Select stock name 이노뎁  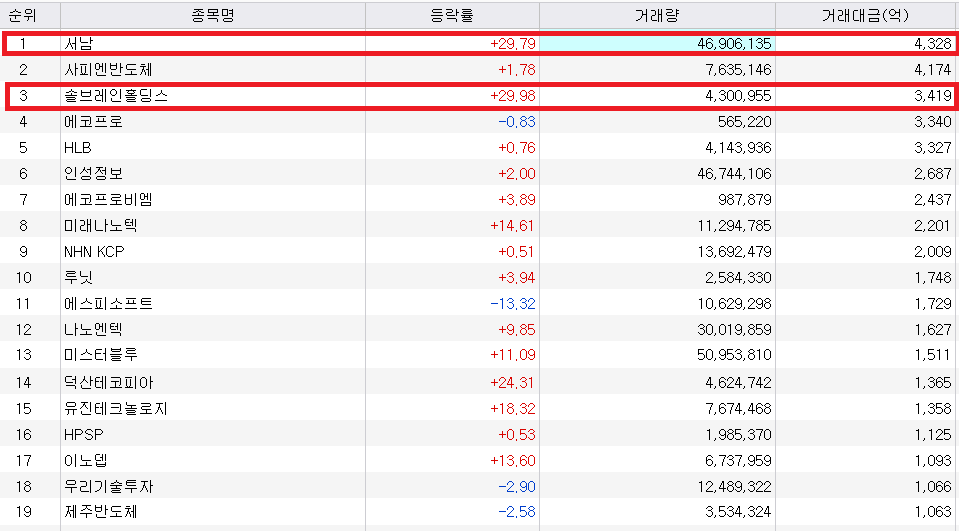(x=86, y=461)
